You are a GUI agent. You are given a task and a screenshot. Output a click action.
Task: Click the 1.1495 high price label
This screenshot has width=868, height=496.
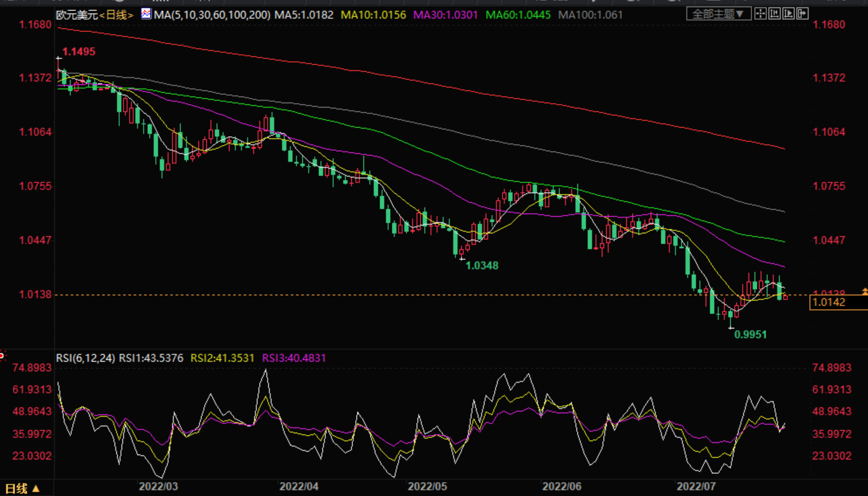click(x=79, y=52)
